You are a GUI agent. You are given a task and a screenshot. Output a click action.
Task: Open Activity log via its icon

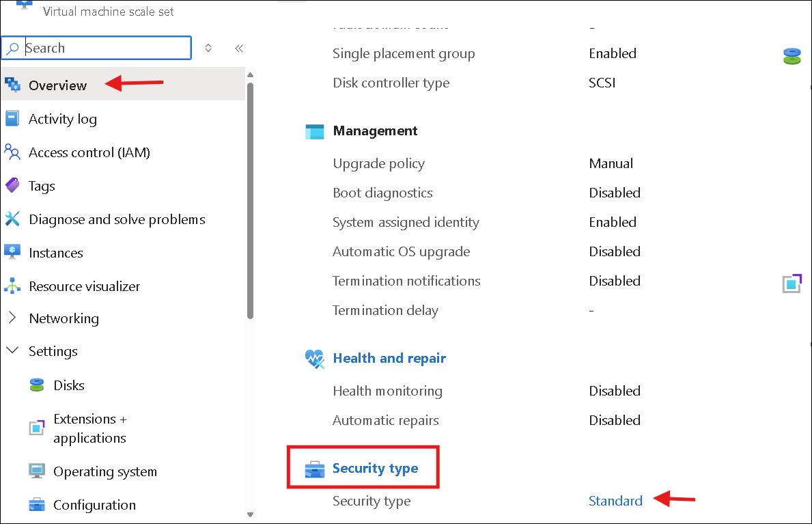[x=12, y=119]
